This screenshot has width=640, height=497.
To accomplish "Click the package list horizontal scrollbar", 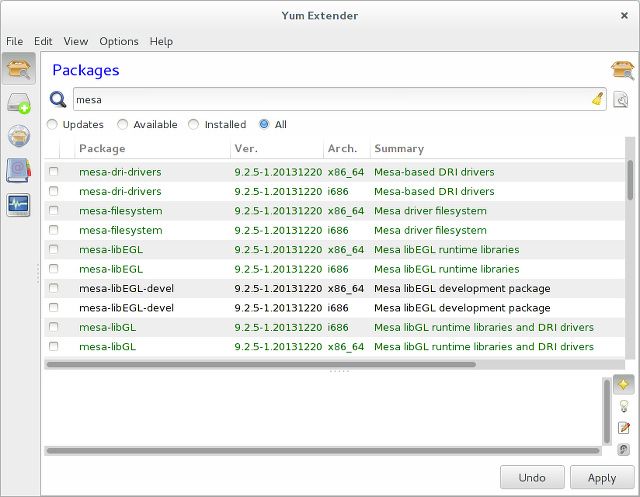I will tap(260, 365).
